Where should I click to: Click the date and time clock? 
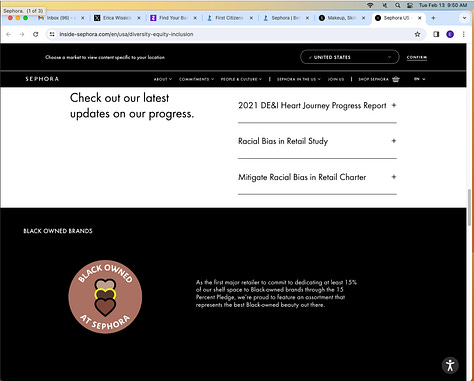click(x=443, y=5)
